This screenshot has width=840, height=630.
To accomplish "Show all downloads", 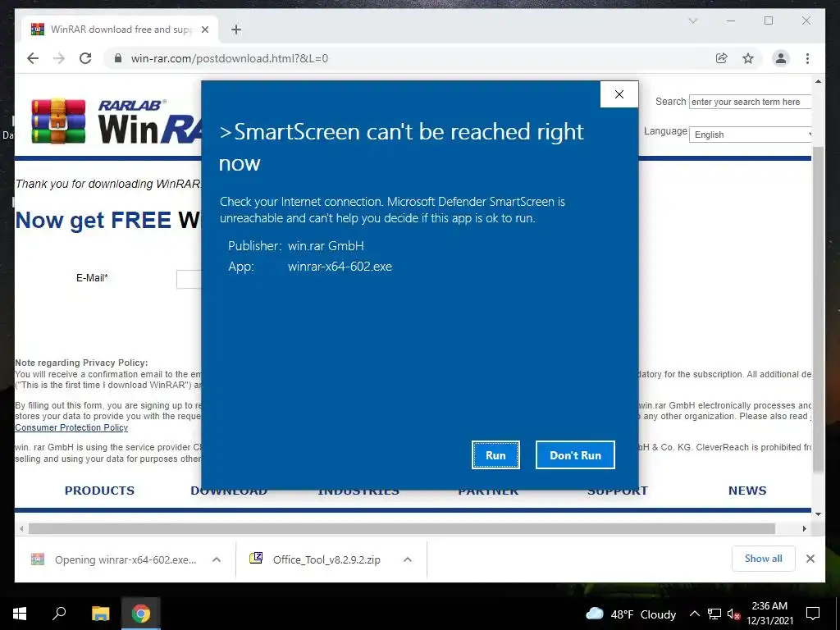I will 764,559.
